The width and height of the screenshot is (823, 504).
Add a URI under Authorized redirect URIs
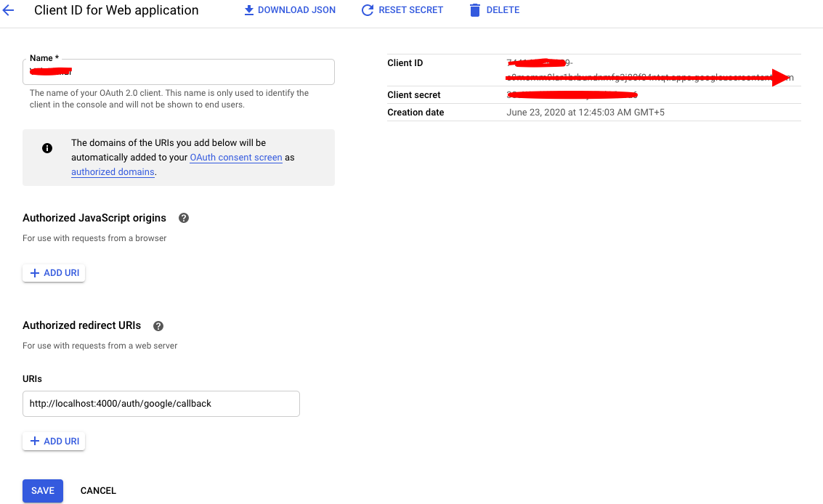click(x=54, y=442)
